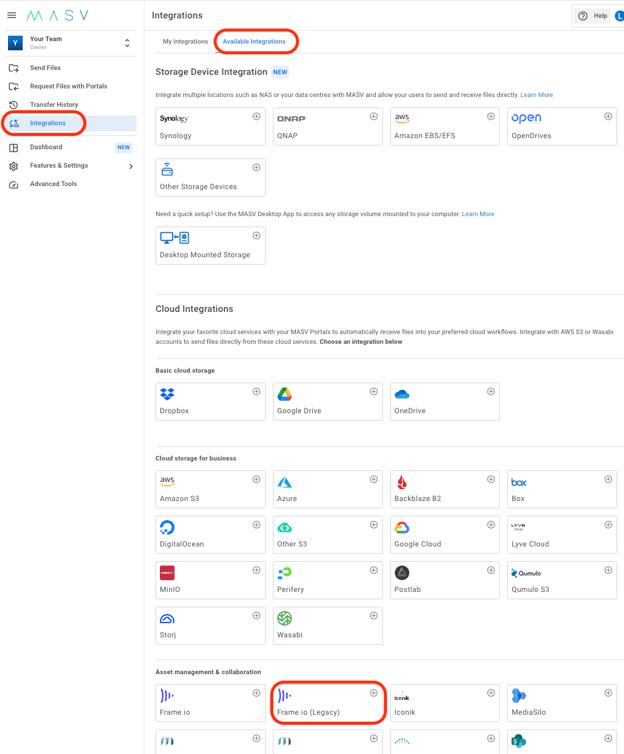Screen dimensions: 624x754
Task: Switch to My Integrations tab
Action: (185, 42)
